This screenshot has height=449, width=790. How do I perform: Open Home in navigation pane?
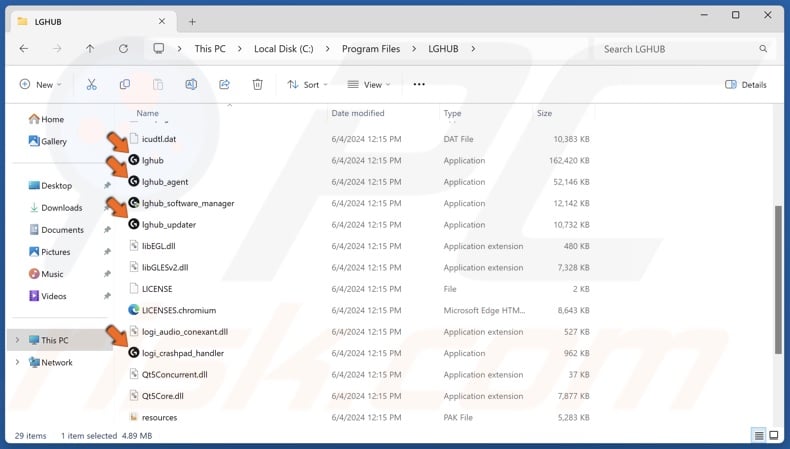(46, 119)
